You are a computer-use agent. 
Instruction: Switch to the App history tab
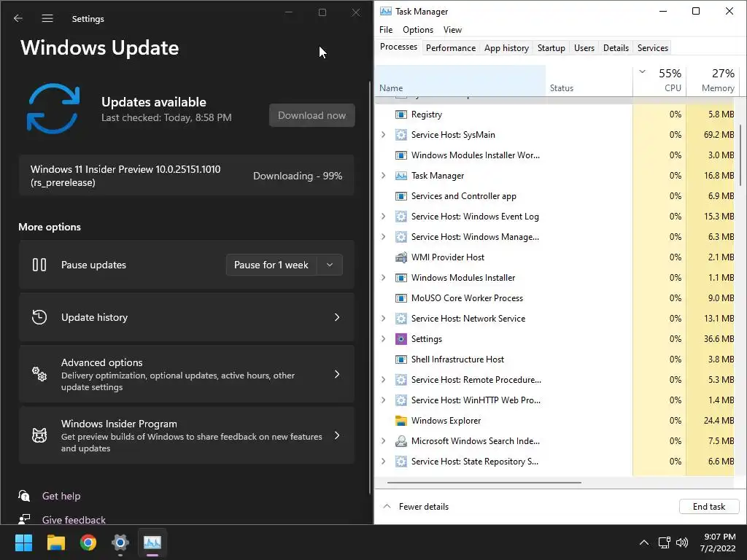pos(506,47)
